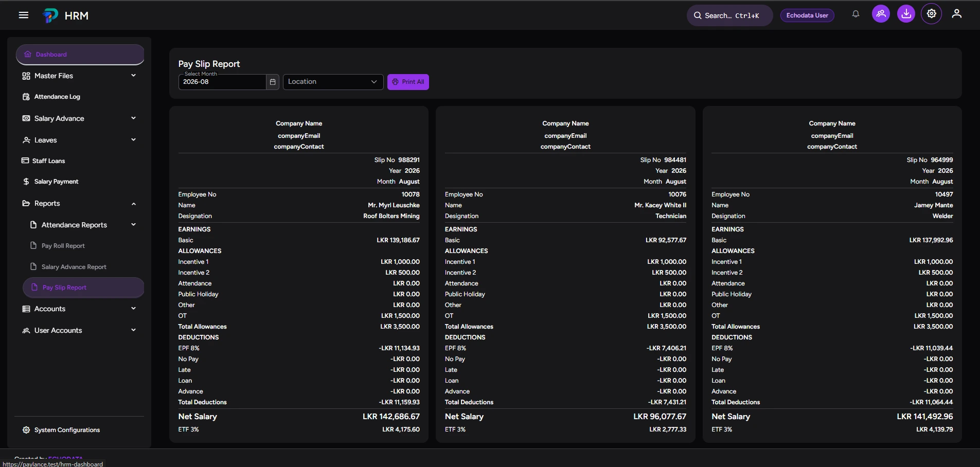Click ETF value LKR 4,175.60
The height and width of the screenshot is (467, 980).
pos(401,429)
